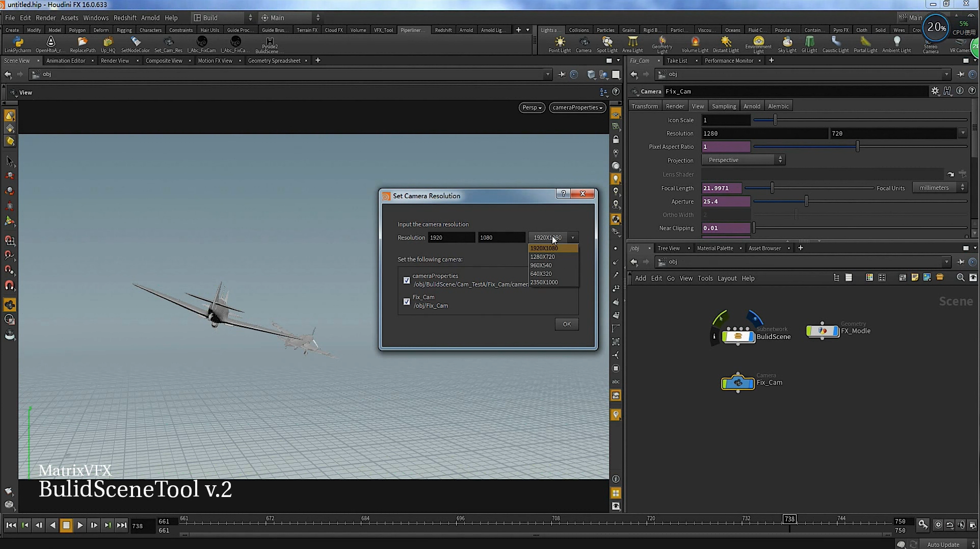Click the Ambient Light shelf tool
This screenshot has height=549, width=980.
click(896, 44)
